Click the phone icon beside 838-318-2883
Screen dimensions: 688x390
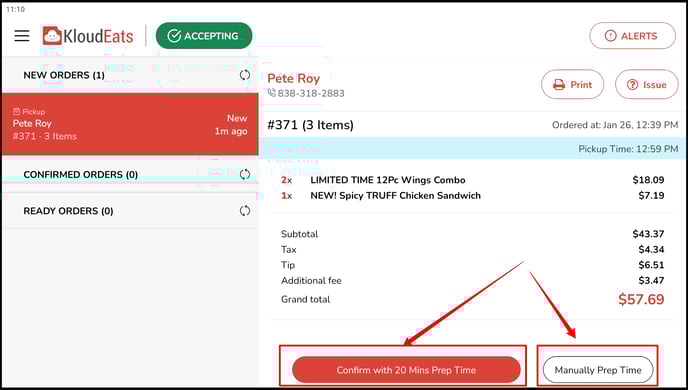pyautogui.click(x=272, y=93)
